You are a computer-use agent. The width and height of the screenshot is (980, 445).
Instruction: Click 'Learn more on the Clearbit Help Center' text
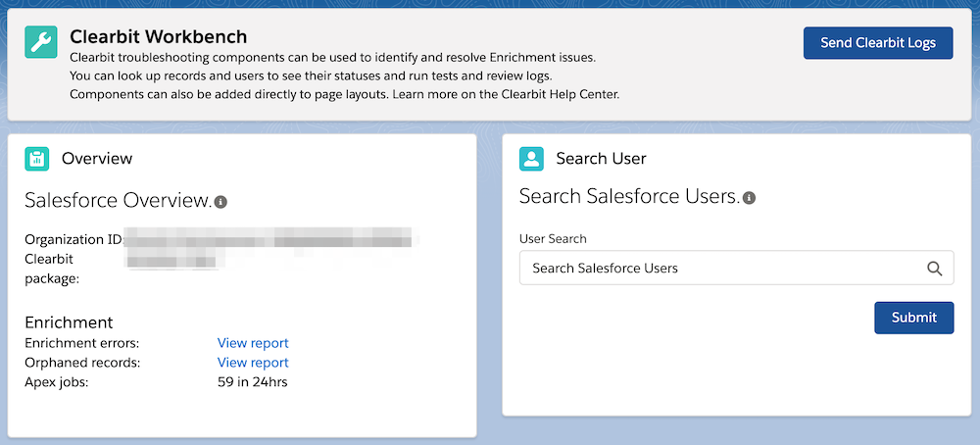point(506,95)
